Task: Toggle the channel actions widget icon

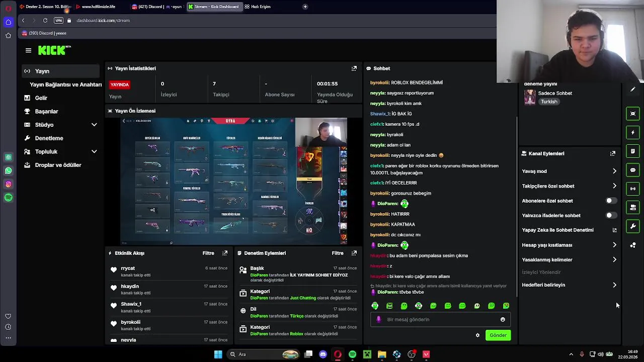Action: tap(633, 207)
